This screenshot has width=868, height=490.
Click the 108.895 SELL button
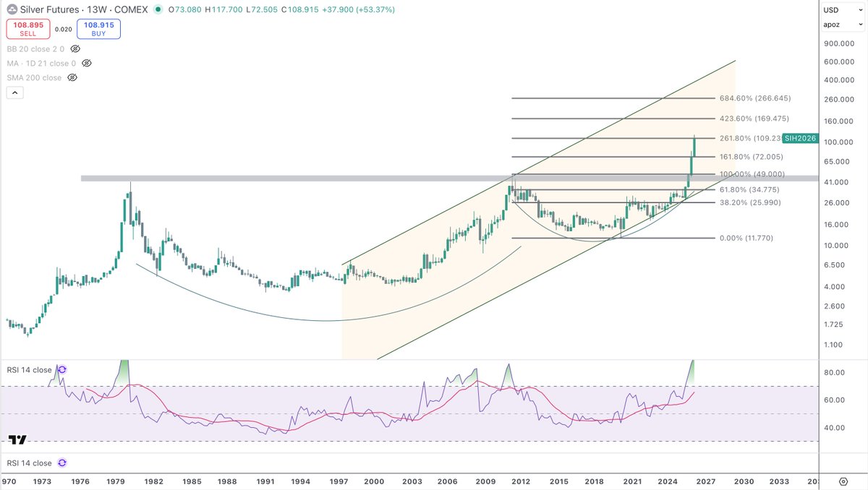pos(27,29)
